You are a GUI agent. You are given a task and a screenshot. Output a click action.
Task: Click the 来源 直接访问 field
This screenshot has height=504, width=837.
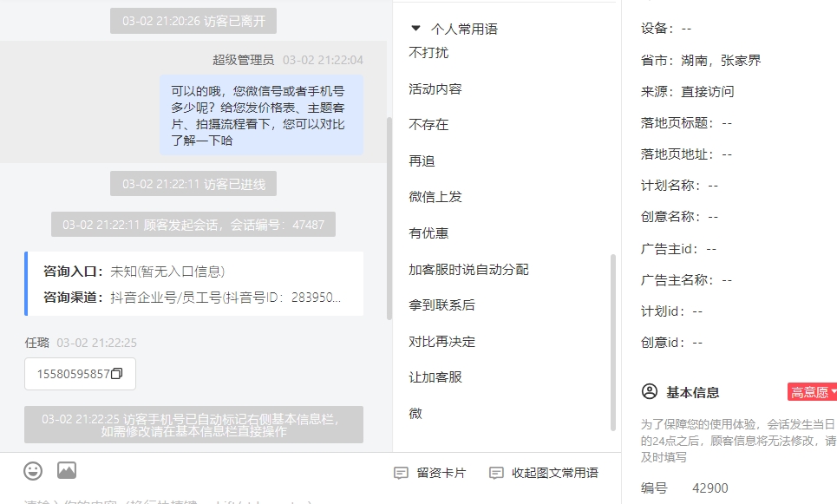(x=687, y=91)
